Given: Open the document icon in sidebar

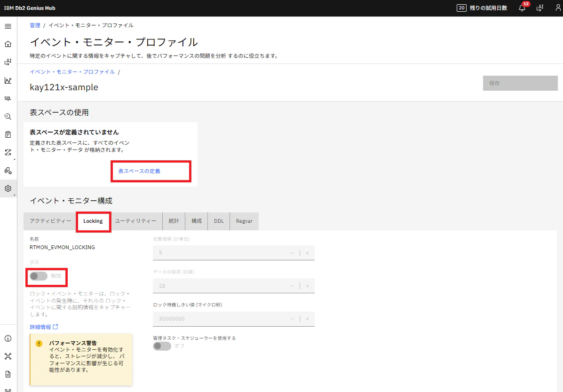Looking at the screenshot, I should point(8,374).
